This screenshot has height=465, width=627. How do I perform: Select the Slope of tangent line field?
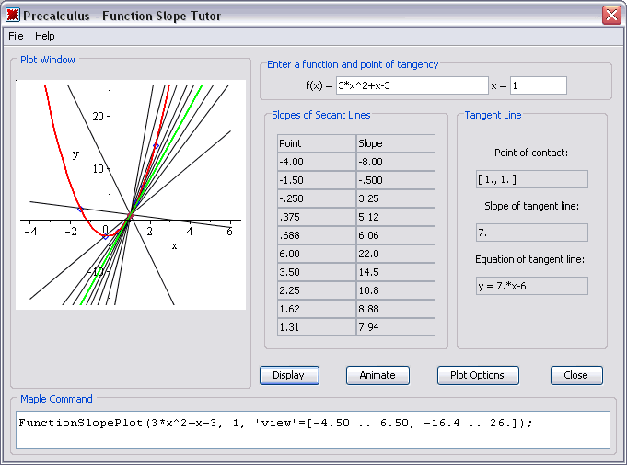(531, 233)
